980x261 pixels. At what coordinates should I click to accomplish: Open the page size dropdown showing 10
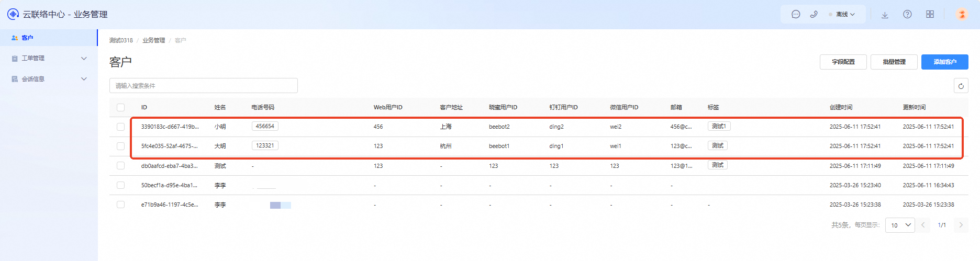pyautogui.click(x=900, y=225)
